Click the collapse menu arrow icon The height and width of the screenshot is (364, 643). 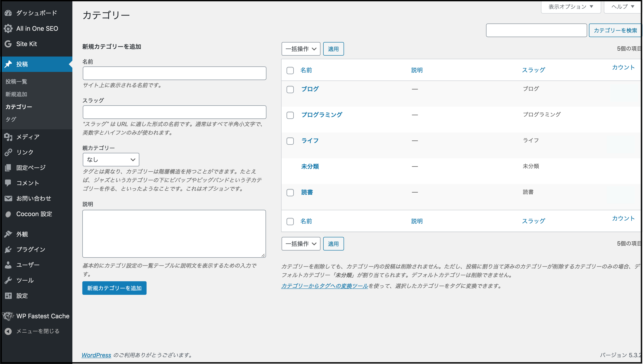tap(8, 331)
